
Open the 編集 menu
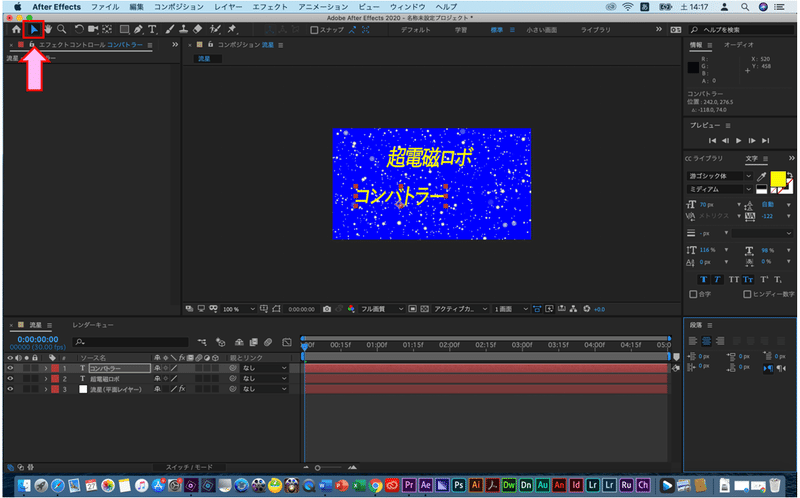(136, 7)
